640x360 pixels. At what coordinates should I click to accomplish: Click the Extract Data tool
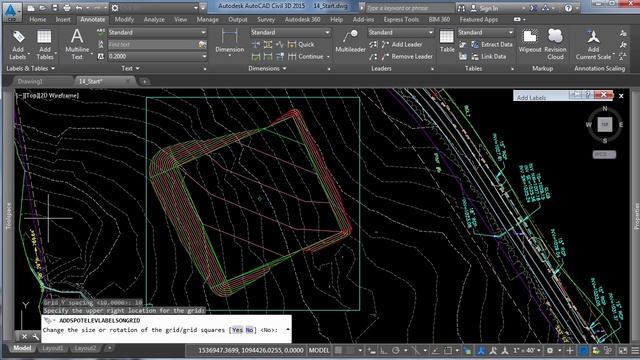[492, 44]
